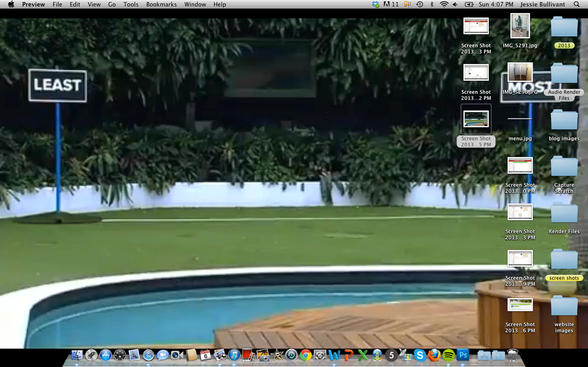Image resolution: width=588 pixels, height=367 pixels.
Task: Open the Preview application menu
Action: point(33,4)
